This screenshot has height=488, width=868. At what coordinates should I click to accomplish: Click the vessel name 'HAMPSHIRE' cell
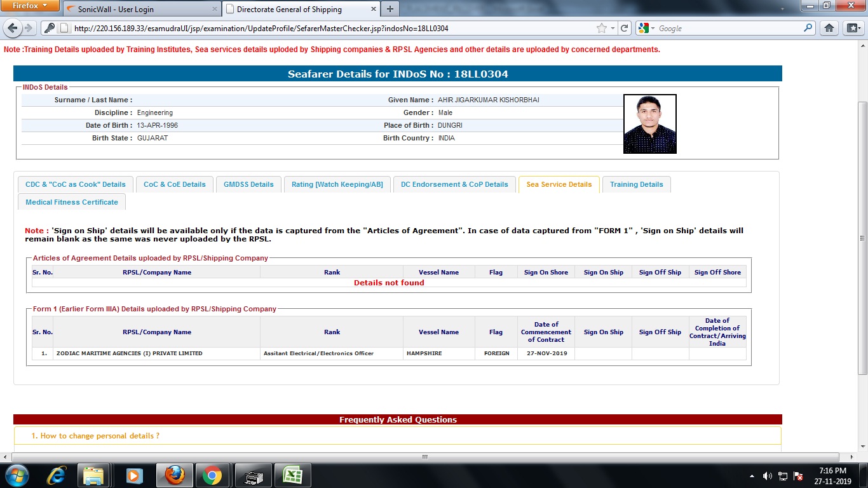coord(439,353)
